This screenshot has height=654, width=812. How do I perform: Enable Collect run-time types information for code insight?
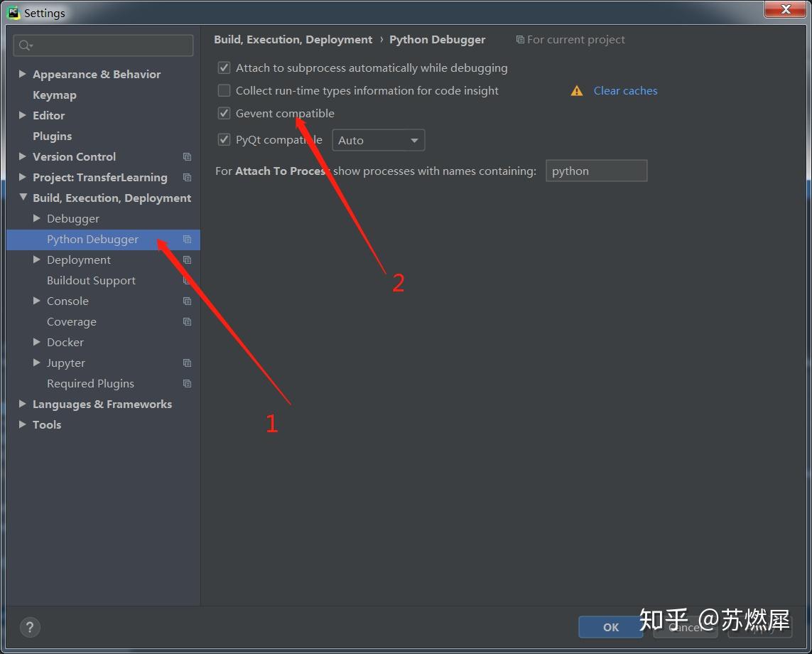pos(224,90)
